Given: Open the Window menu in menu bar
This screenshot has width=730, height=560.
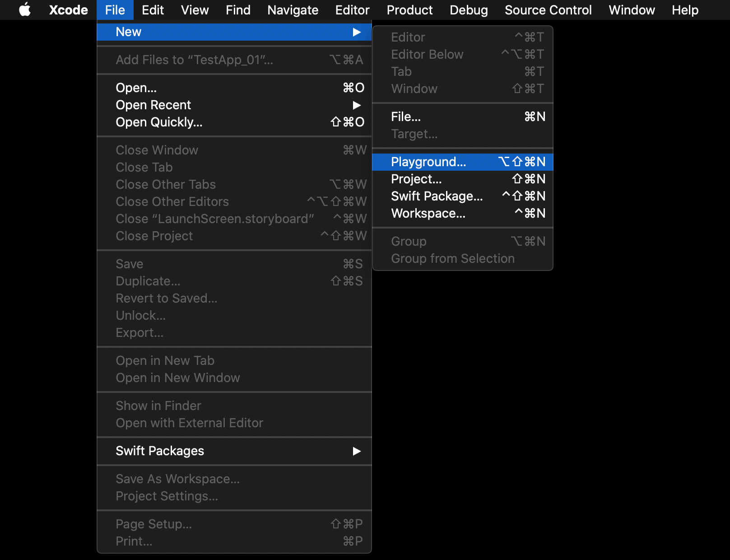Looking at the screenshot, I should coord(632,10).
